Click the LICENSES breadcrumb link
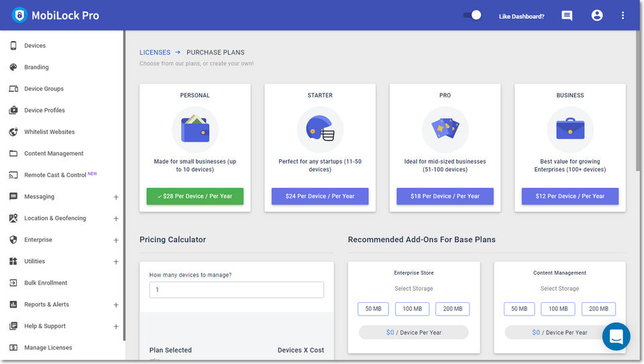This screenshot has height=364, width=644. (x=155, y=52)
